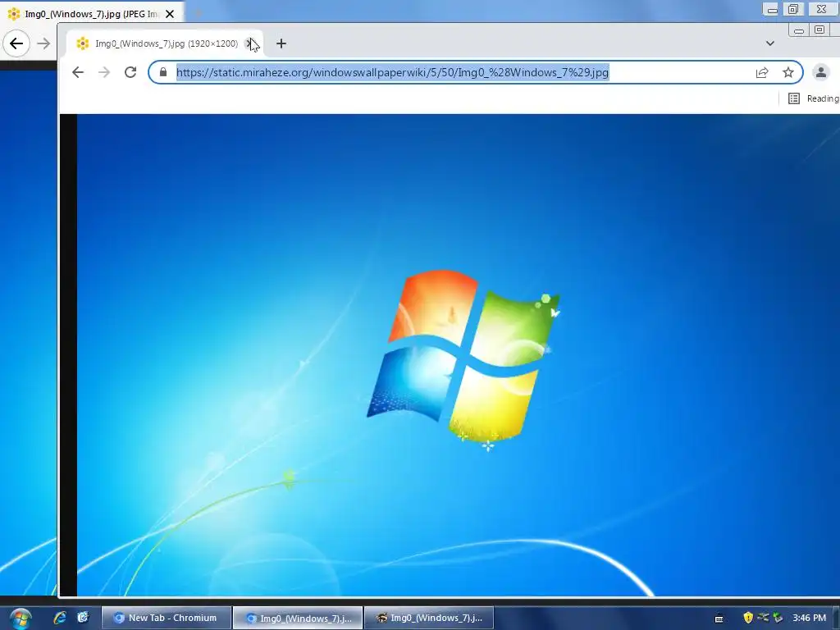Screen dimensions: 840x630
Task: Switch to the Chromium Img0_(Windows_7) taskbar button
Action: (298, 618)
